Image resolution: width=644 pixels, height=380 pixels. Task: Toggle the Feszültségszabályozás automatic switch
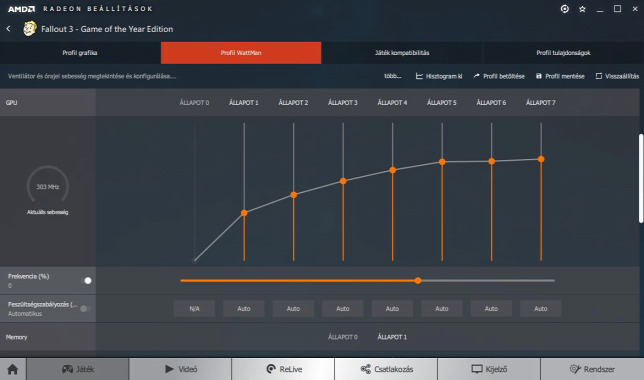pyautogui.click(x=85, y=309)
